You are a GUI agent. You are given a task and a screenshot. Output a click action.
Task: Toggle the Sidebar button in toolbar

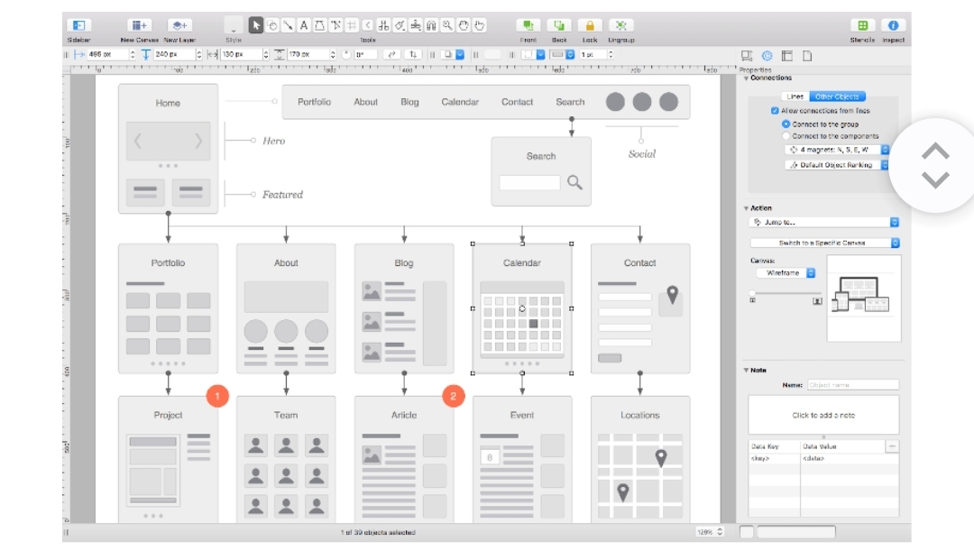(x=78, y=26)
